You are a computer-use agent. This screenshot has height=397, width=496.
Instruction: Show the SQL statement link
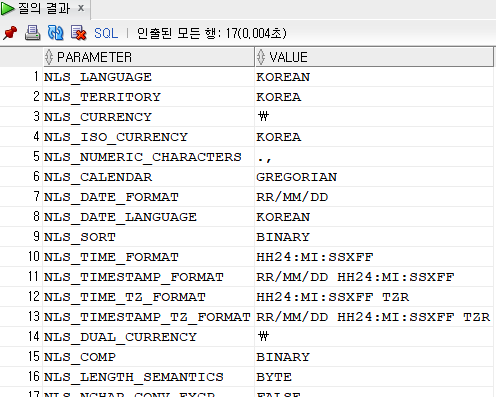106,33
